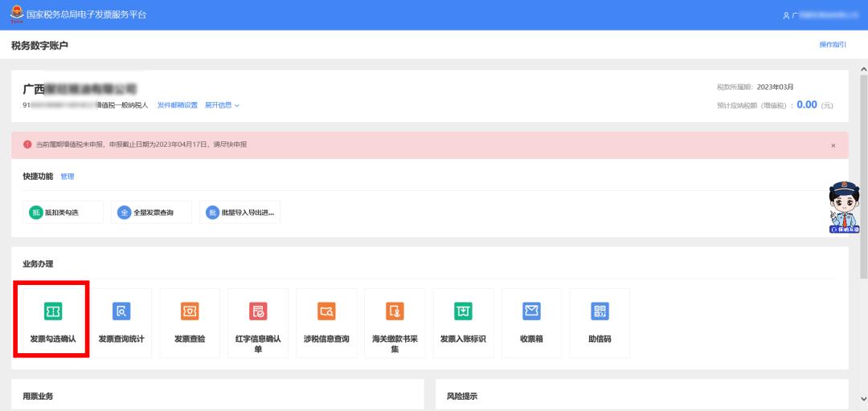Click the 抵扣类勾选 shortcut
This screenshot has width=868, height=411.
[x=63, y=213]
